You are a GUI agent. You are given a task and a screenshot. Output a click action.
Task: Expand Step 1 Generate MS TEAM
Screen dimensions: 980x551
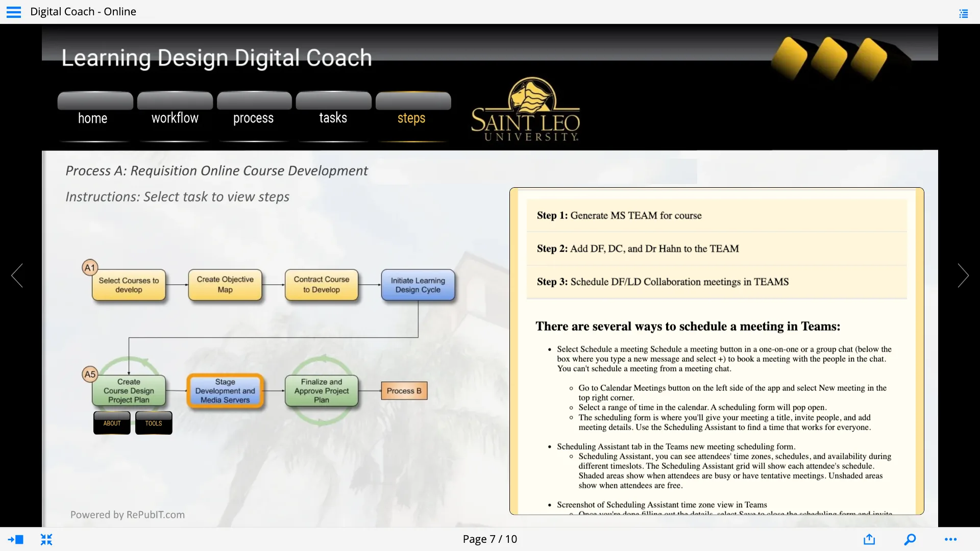pos(717,215)
